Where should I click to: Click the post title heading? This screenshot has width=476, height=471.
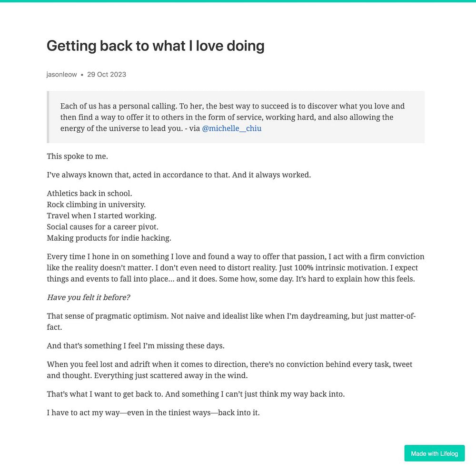point(156,46)
